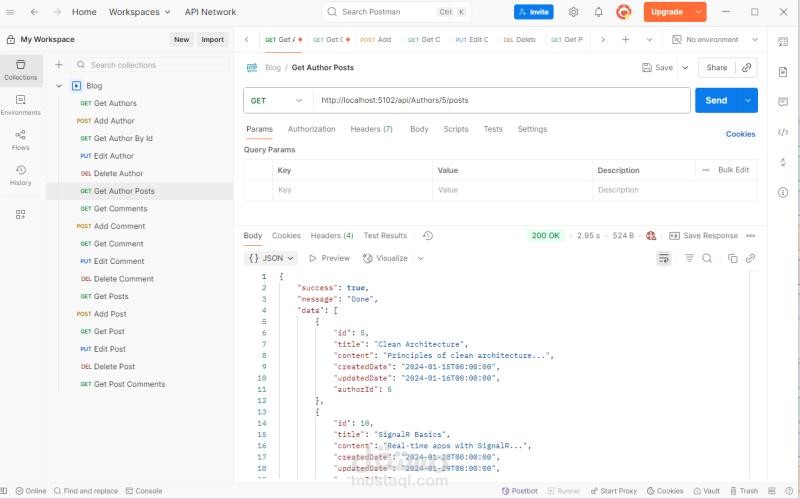800x499 pixels.
Task: Search inside the response body
Action: coord(707,258)
